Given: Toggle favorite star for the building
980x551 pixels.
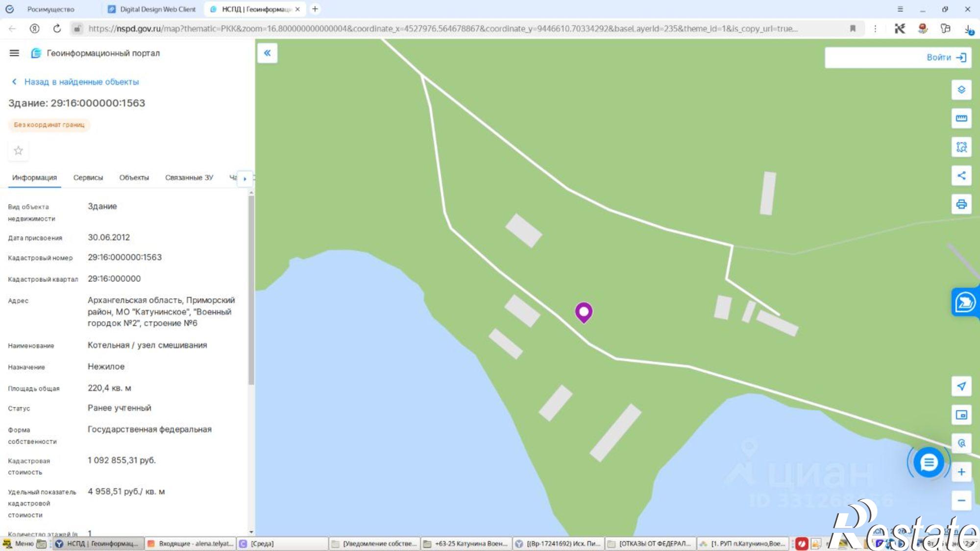Looking at the screenshot, I should click(x=18, y=150).
